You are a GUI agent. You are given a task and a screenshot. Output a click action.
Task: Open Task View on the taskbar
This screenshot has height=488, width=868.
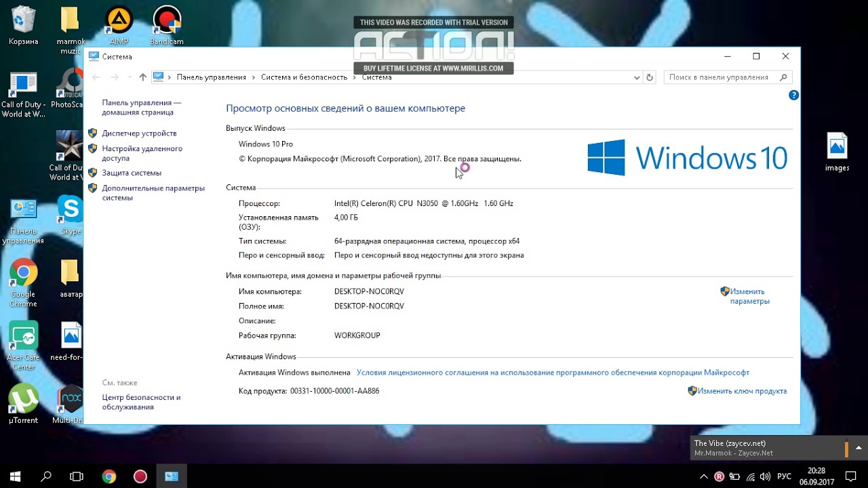(x=77, y=476)
